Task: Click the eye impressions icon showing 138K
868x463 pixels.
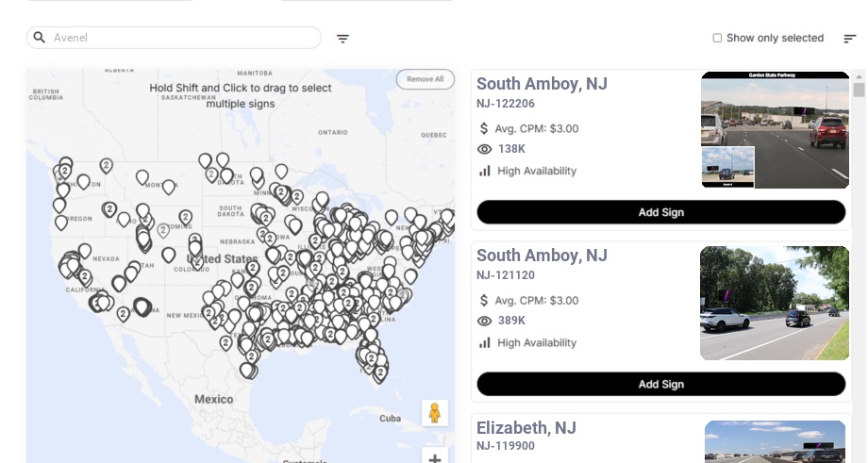Action: 485,149
